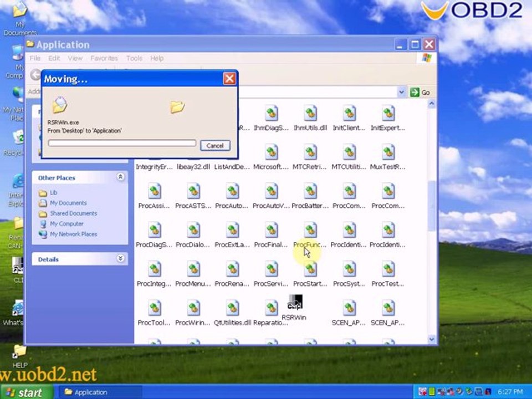Click the Moving progress bar
The width and height of the screenshot is (532, 399).
click(x=122, y=143)
